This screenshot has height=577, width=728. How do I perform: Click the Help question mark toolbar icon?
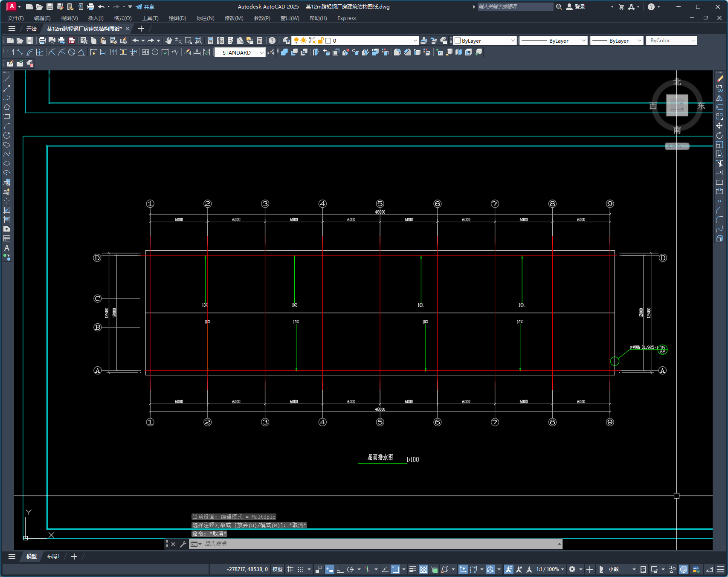tap(272, 41)
